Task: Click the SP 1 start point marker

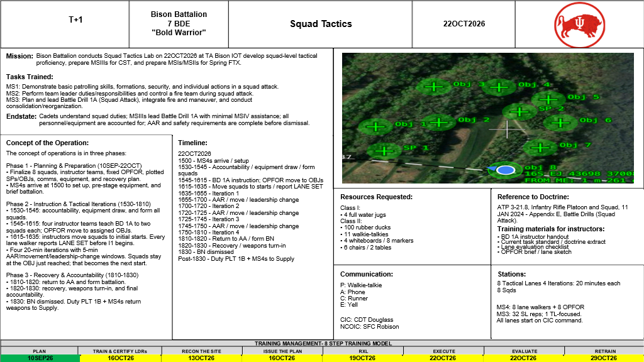Action: coord(384,151)
